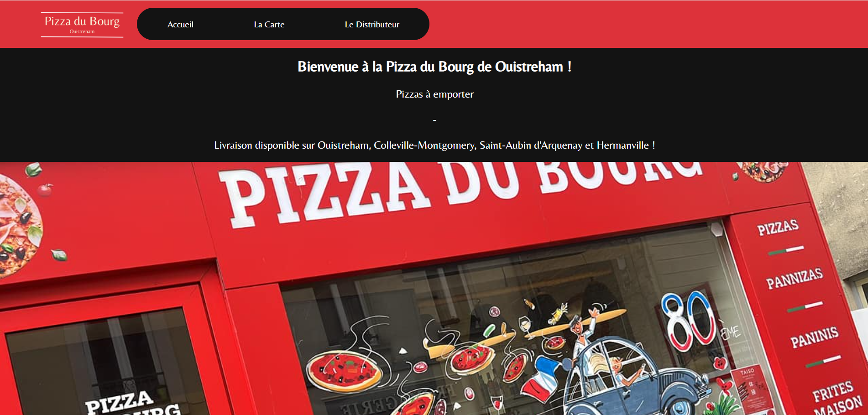
Task: Click the Pizza du Bourg Ouistreham logo
Action: click(x=82, y=25)
